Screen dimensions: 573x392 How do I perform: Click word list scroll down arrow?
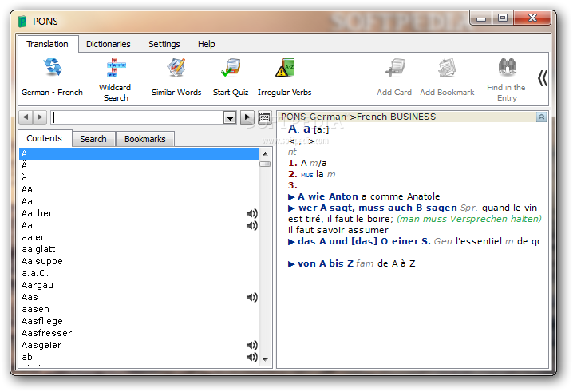click(x=265, y=360)
